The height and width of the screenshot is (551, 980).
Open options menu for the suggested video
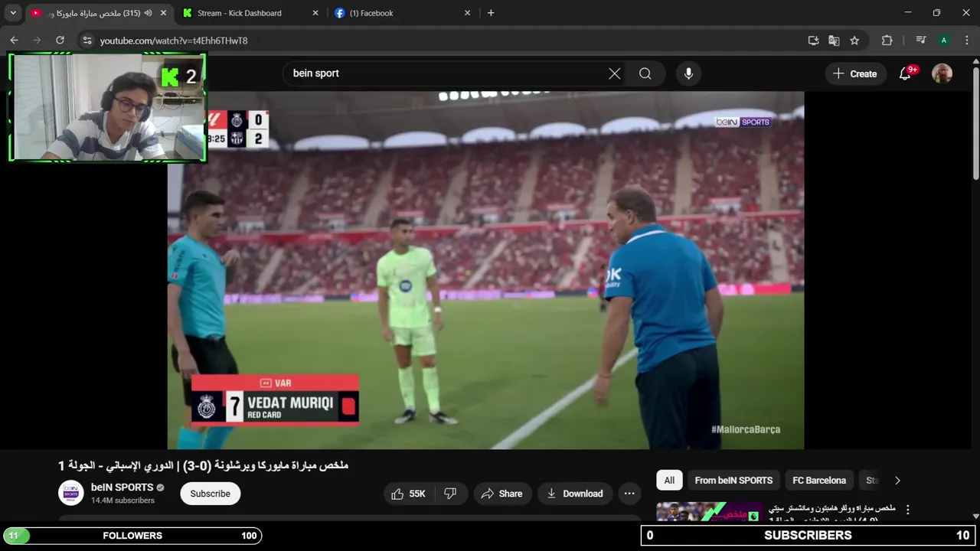[x=908, y=510]
